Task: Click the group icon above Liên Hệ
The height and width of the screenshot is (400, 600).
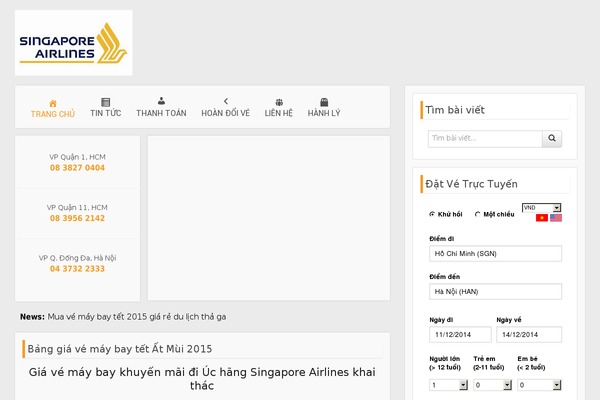Action: pyautogui.click(x=279, y=102)
